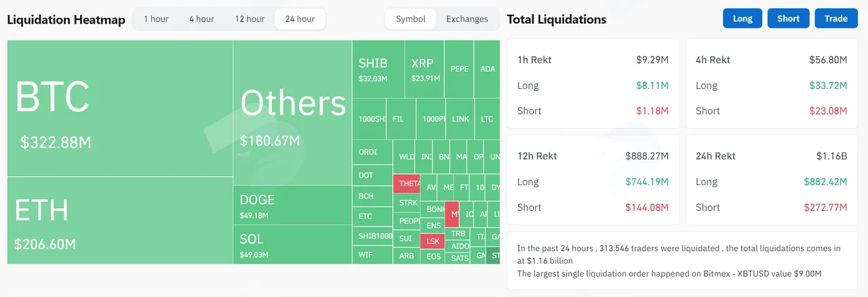Select the ETH heatmap tile
Viewport: 868px width, 297px height.
(x=120, y=221)
